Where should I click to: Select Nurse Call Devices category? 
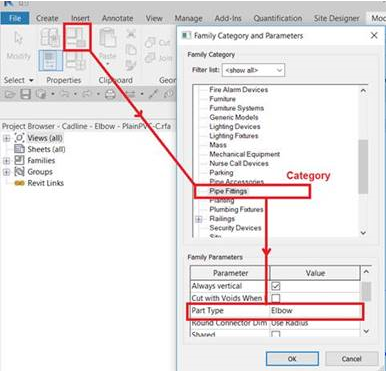[239, 163]
